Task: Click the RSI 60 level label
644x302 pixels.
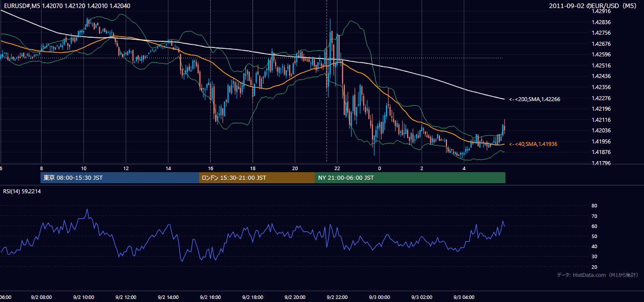Action: pyautogui.click(x=594, y=226)
